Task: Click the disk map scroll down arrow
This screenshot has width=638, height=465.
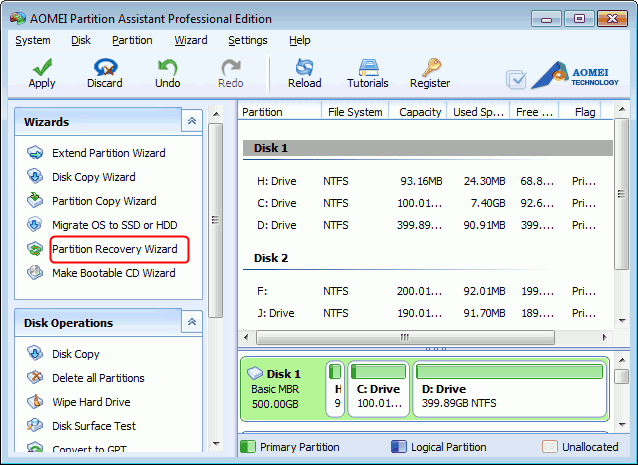Action: tap(622, 425)
